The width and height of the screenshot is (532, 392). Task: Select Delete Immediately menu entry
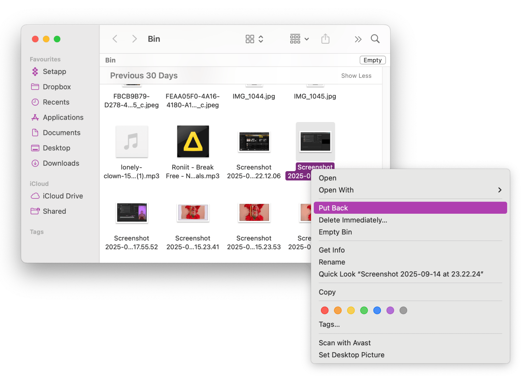pyautogui.click(x=353, y=220)
